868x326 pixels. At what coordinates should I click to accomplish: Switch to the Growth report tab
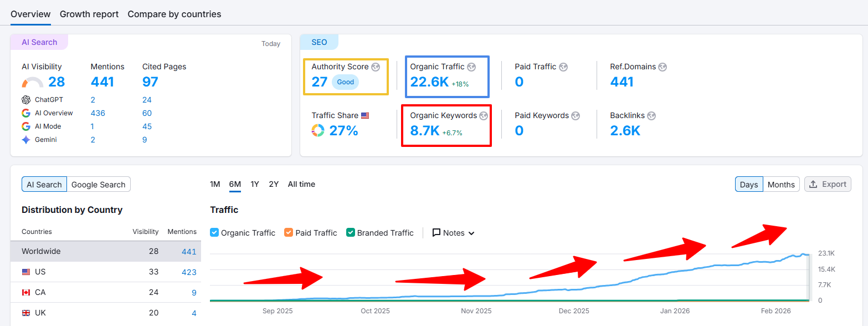click(89, 14)
